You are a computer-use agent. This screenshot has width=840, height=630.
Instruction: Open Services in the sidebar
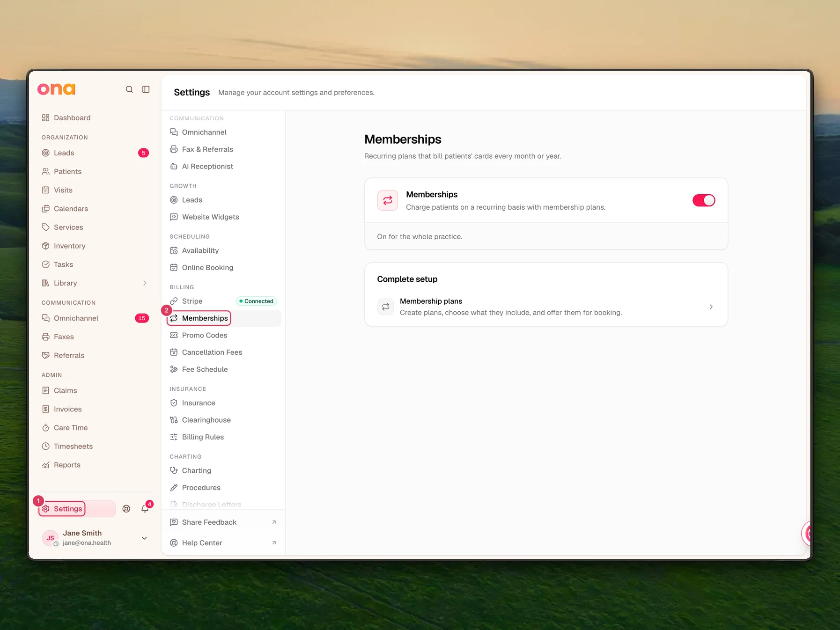(x=96, y=227)
